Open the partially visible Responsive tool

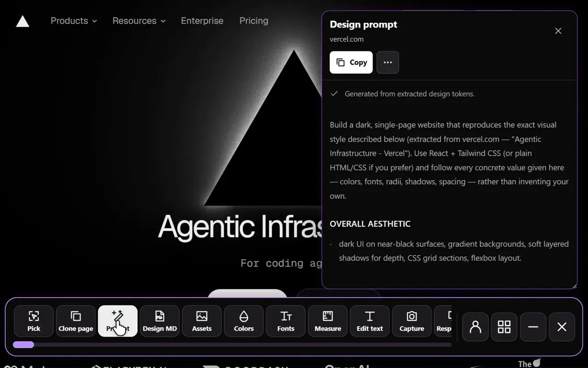pos(443,321)
